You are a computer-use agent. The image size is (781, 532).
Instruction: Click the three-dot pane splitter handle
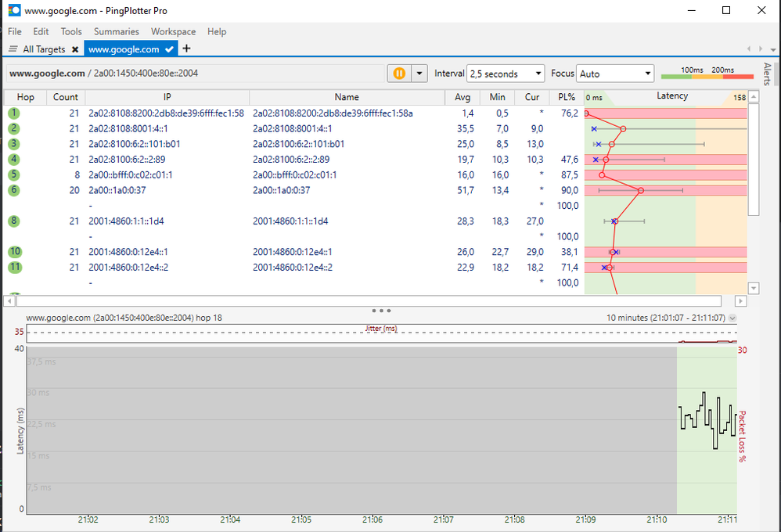click(x=381, y=311)
